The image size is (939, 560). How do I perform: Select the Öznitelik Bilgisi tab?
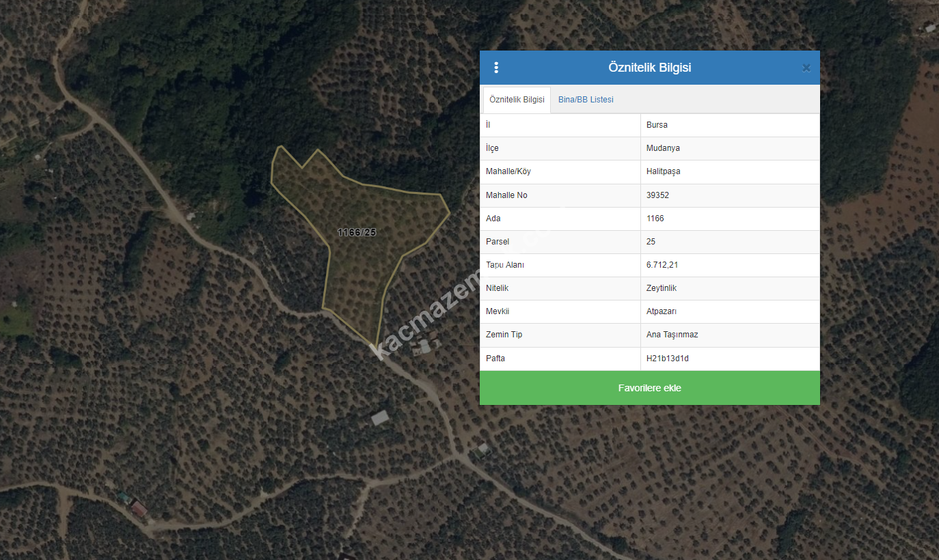517,100
